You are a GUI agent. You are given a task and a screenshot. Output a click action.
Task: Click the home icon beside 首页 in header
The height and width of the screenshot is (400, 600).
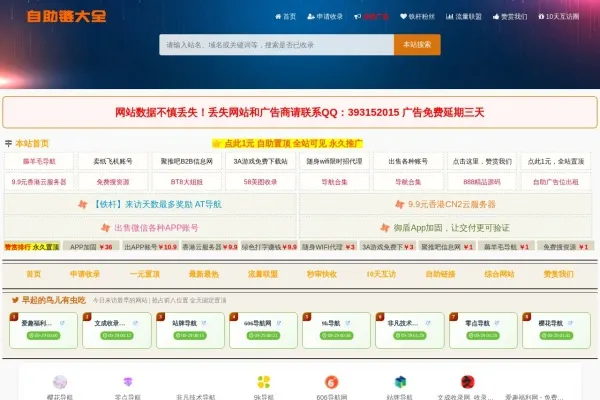(x=278, y=16)
